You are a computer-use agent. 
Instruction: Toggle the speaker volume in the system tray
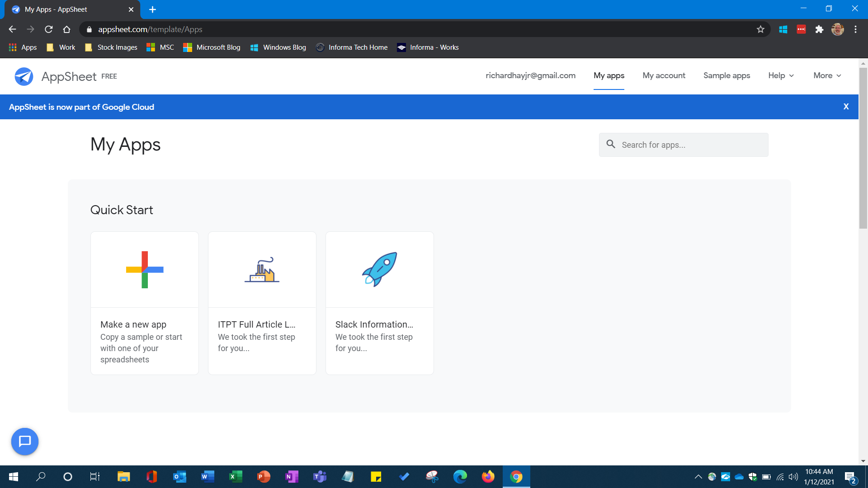(793, 477)
